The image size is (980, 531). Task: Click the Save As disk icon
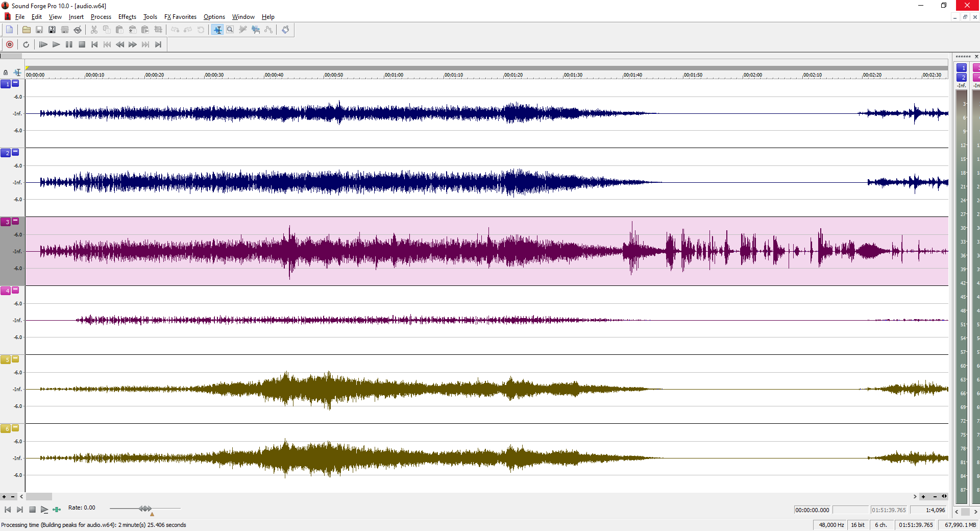52,30
